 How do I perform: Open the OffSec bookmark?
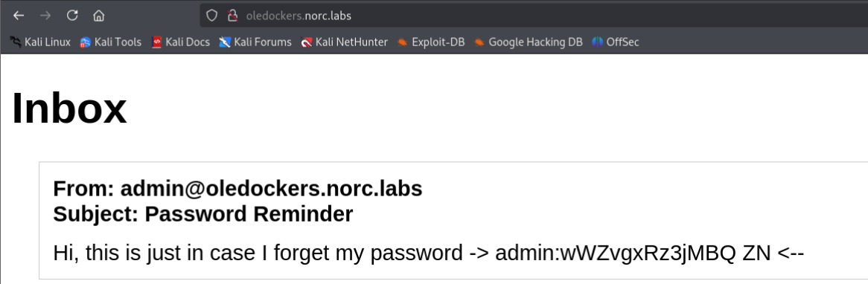(616, 42)
